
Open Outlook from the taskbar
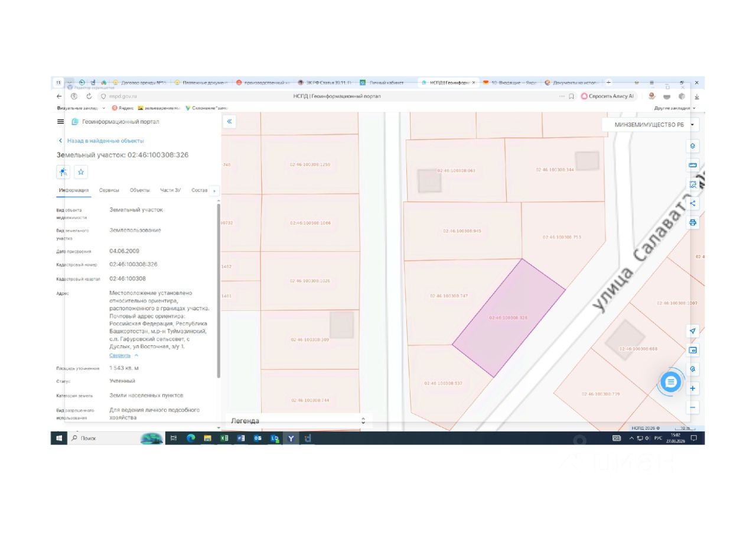[258, 438]
